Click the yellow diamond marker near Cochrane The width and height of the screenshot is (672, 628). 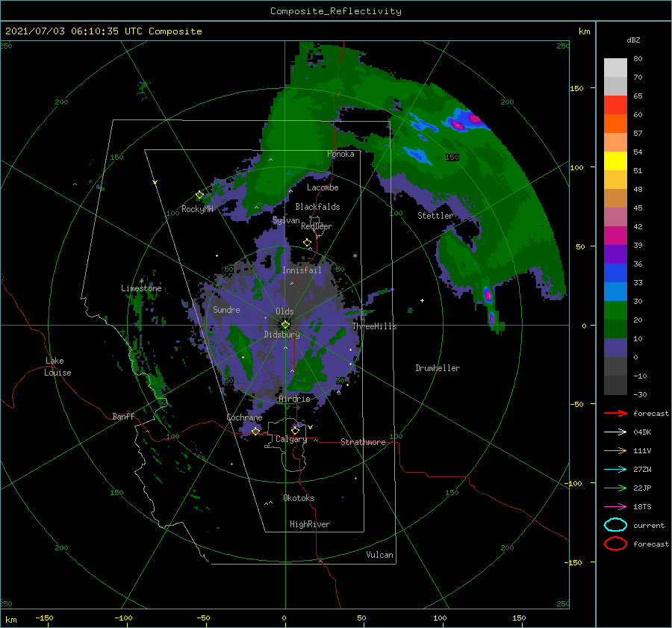pyautogui.click(x=255, y=431)
